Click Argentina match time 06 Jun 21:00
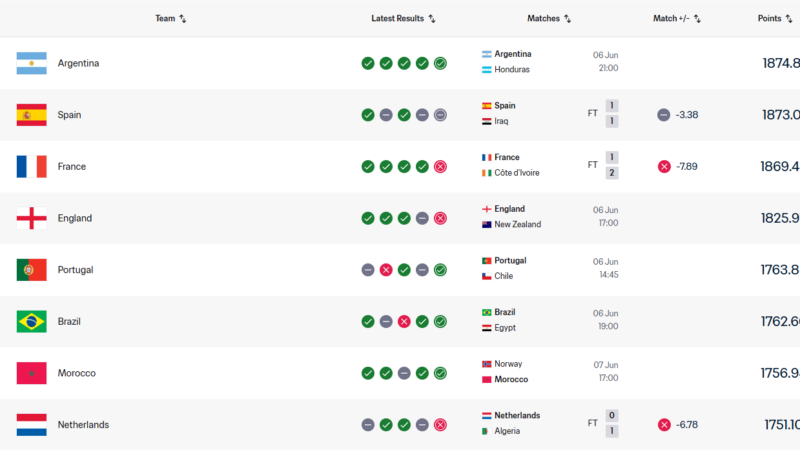The width and height of the screenshot is (800, 450). pos(606,61)
